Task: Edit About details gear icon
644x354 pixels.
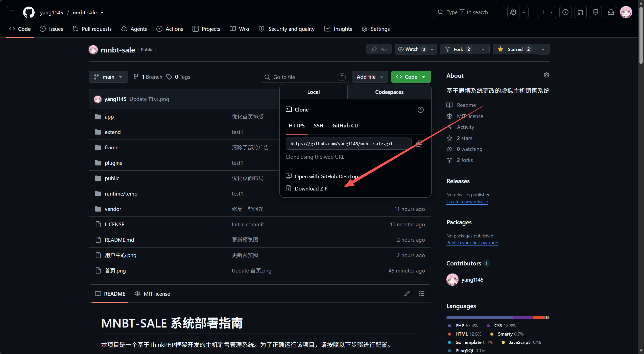Action: tap(546, 75)
